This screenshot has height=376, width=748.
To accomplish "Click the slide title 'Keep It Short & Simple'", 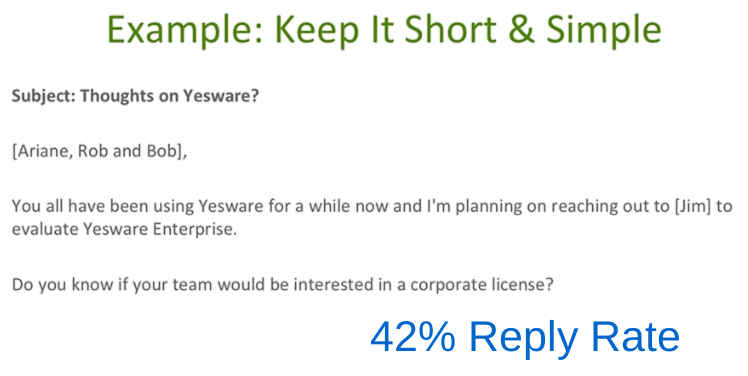I will [468, 30].
